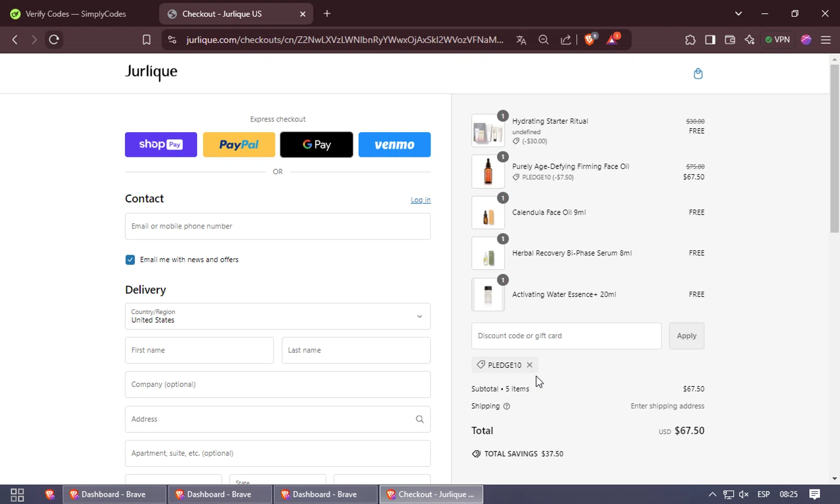The height and width of the screenshot is (504, 840).
Task: Click Apartment, suite, etc. field
Action: coord(278,454)
